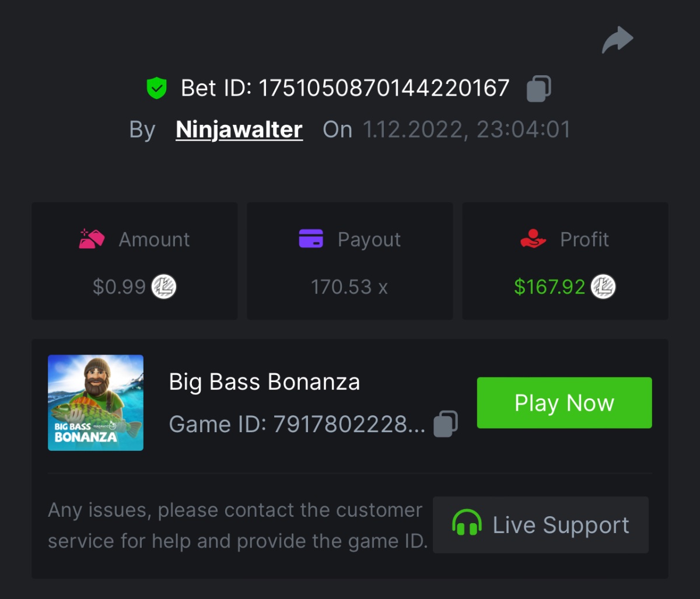Image resolution: width=700 pixels, height=599 pixels.
Task: Click the pink Amount icon
Action: tap(92, 239)
